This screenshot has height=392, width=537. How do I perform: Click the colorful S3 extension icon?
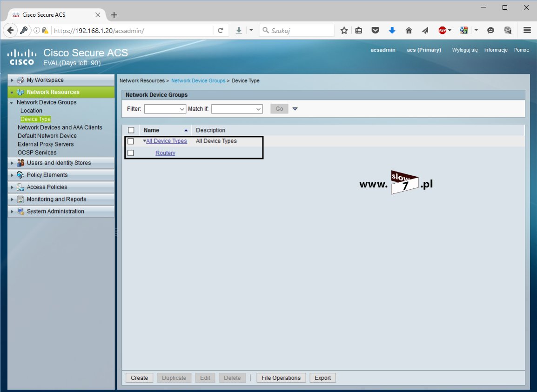464,31
